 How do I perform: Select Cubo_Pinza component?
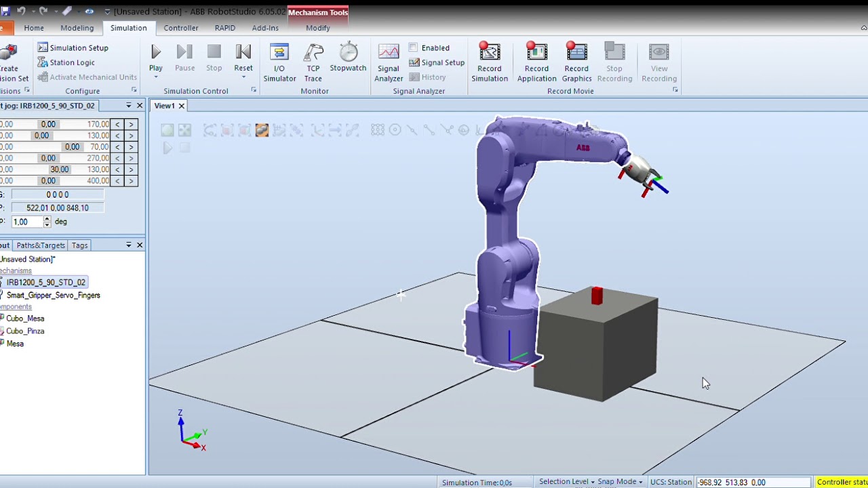pyautogui.click(x=25, y=331)
